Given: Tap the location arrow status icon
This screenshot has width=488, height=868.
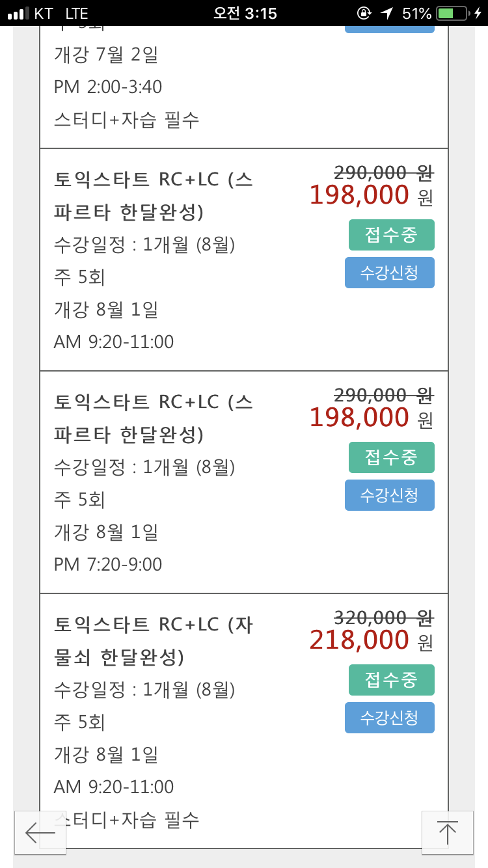Looking at the screenshot, I should pyautogui.click(x=387, y=13).
